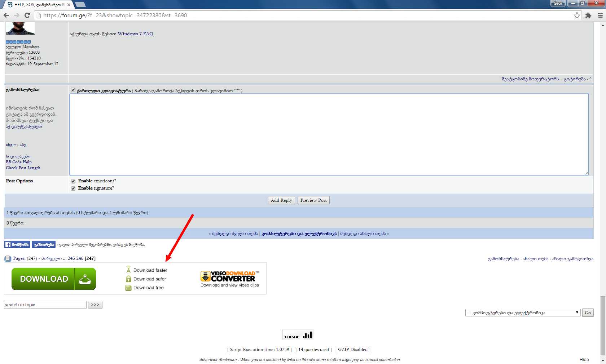Screen dimensions: 606x364
Task: Close the HELP, SOS browser tab
Action: (69, 5)
